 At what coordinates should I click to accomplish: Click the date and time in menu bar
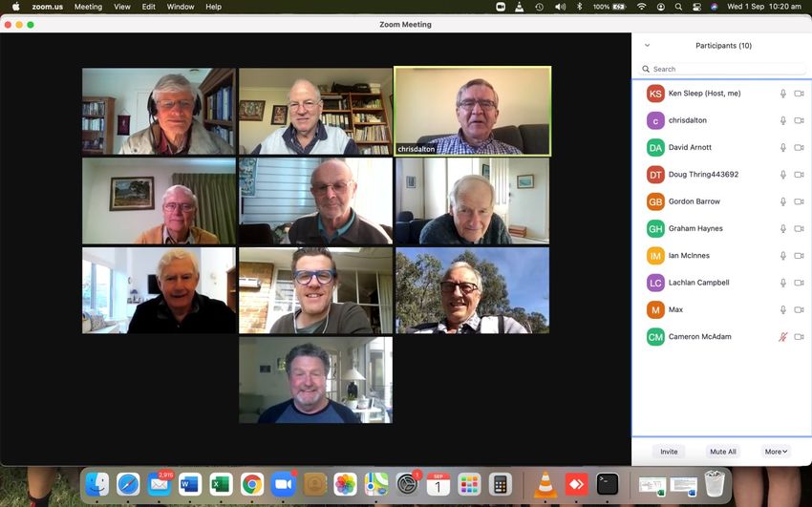tap(764, 7)
